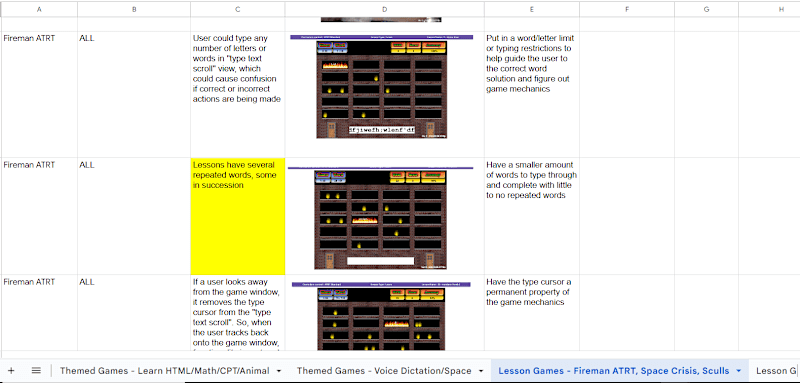
Task: Open the all sheets list icon
Action: click(36, 371)
